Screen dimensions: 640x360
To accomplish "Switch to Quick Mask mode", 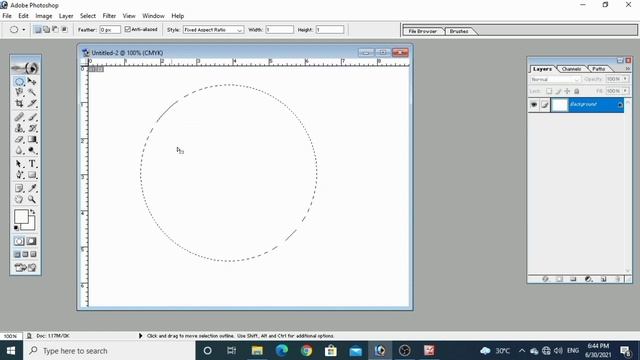I will [x=32, y=241].
